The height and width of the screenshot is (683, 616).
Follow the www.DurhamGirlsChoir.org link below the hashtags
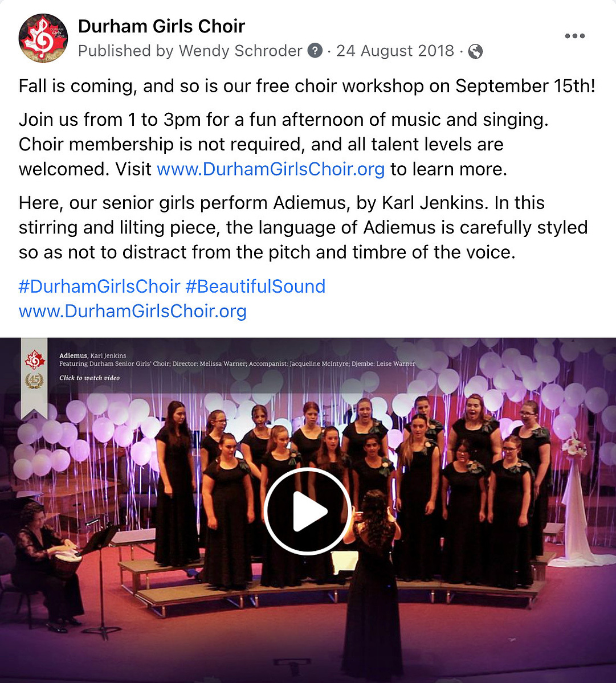132,311
